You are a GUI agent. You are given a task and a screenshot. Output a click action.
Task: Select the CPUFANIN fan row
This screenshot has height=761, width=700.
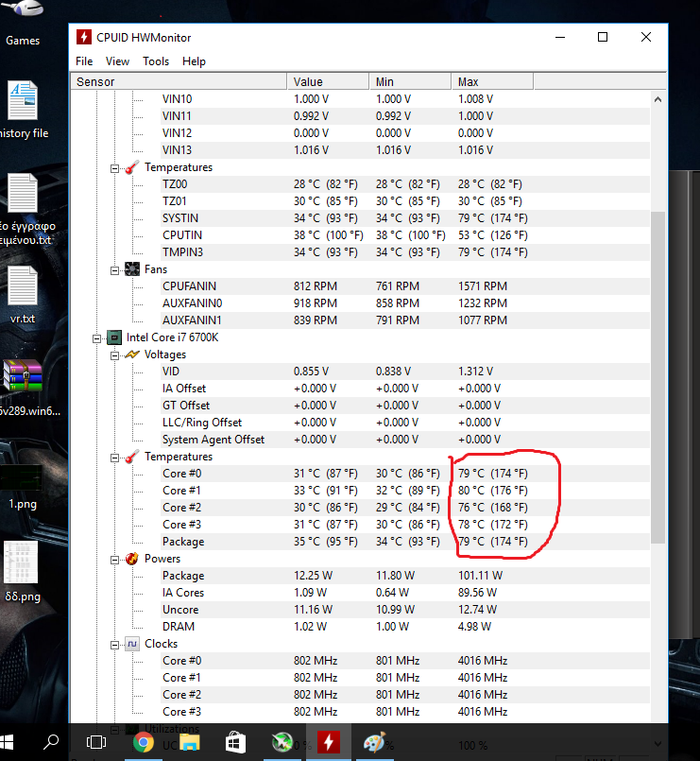pos(359,286)
